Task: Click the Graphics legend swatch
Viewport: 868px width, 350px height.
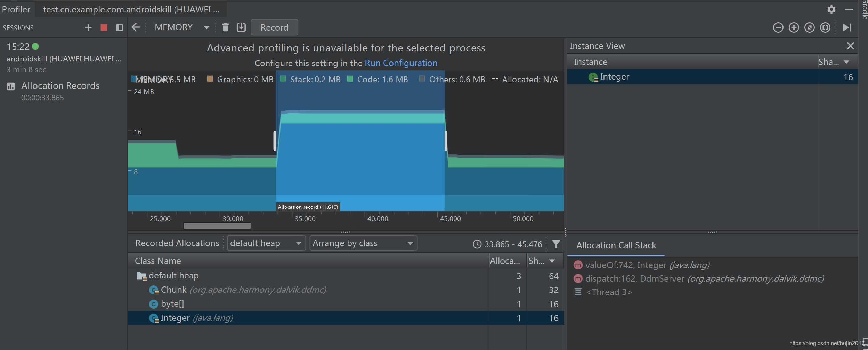Action: coord(210,79)
